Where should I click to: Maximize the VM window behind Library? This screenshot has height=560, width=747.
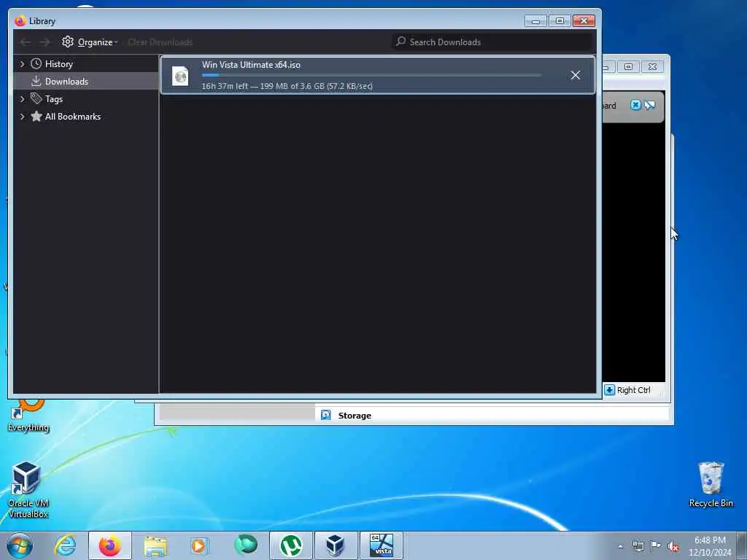coord(628,66)
